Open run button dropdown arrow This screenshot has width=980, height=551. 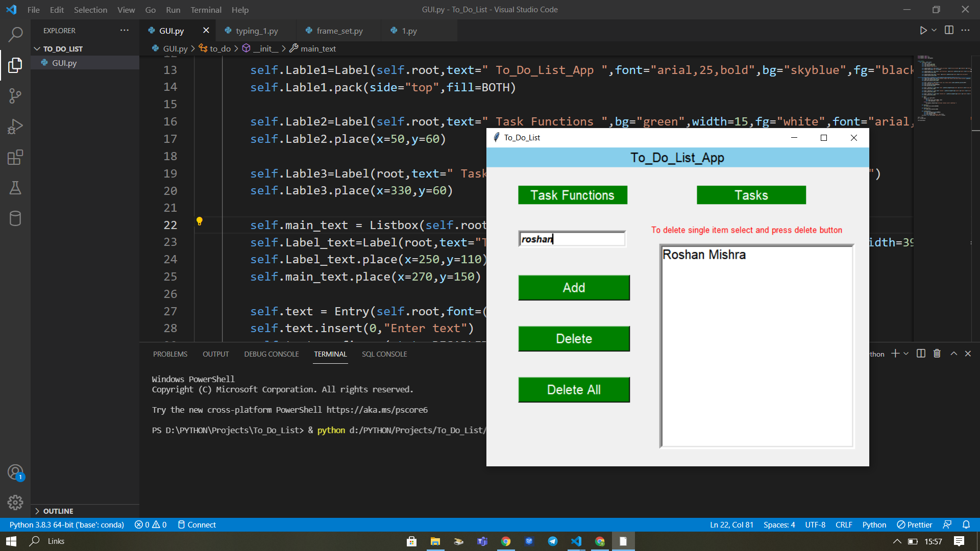pyautogui.click(x=934, y=31)
